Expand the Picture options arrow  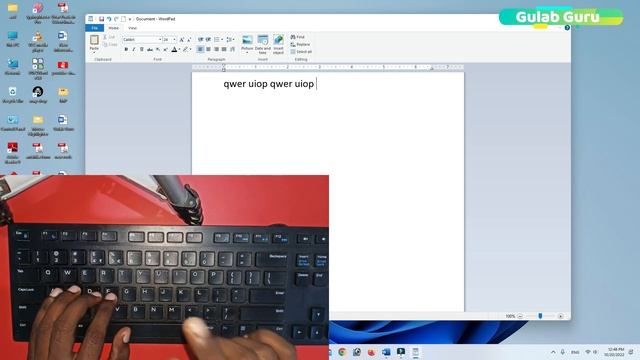coord(247,53)
